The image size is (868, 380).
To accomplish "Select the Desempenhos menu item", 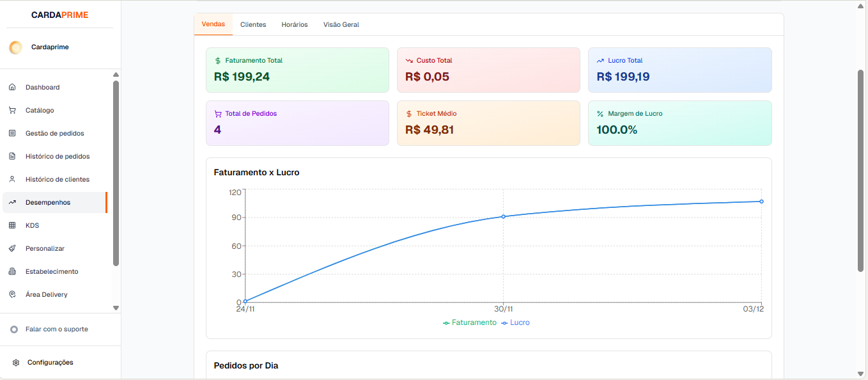I will tap(47, 202).
